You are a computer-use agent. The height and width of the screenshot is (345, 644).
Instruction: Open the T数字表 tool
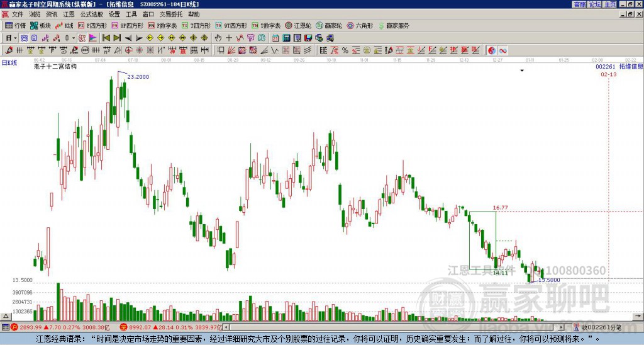[266, 25]
